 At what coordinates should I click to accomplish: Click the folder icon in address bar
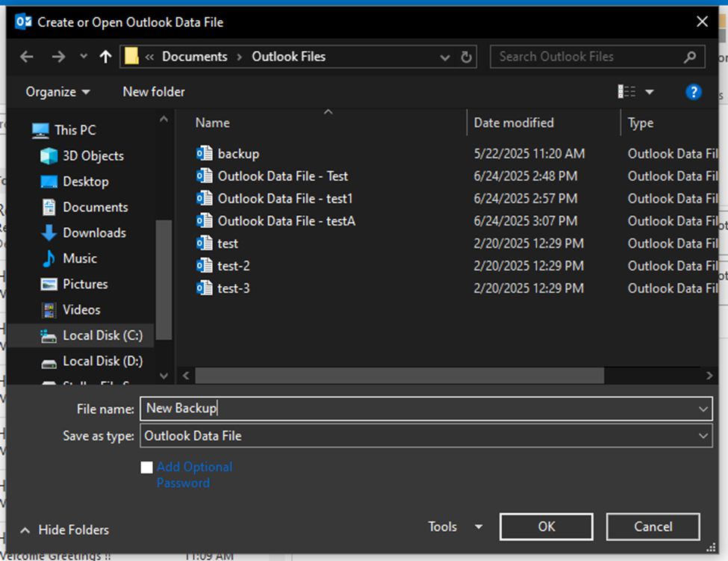(132, 57)
